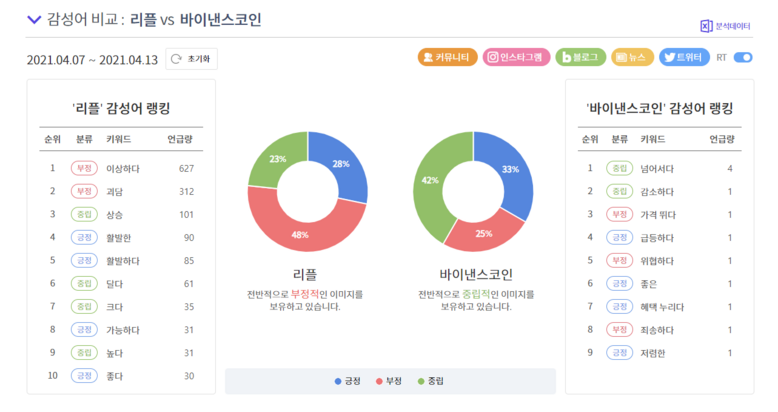Click the 중립 badge next to 넘어서다

click(619, 168)
